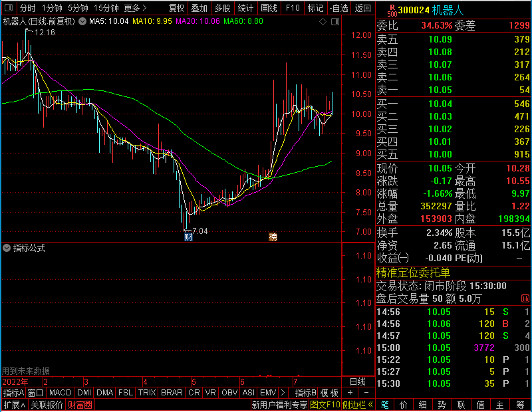
Task: Toggle the left panel icon in top toolbar
Action: pyautogui.click(x=9, y=8)
